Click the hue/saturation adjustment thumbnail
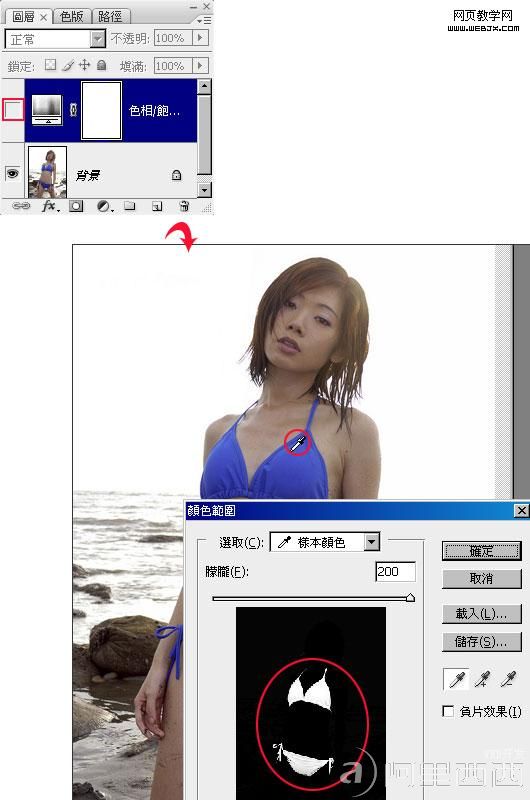Viewport: 530px width, 800px height. click(47, 110)
